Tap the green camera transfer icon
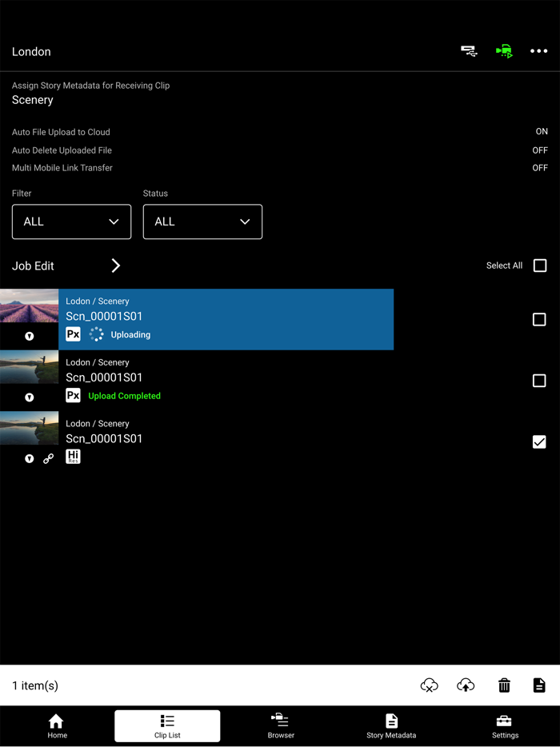Image resolution: width=560 pixels, height=747 pixels. pyautogui.click(x=504, y=51)
